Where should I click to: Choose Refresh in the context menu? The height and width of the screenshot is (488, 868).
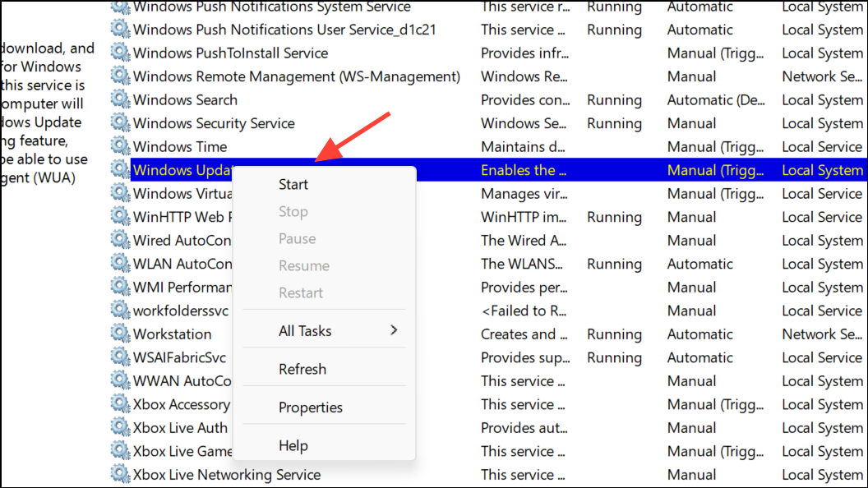pos(302,369)
